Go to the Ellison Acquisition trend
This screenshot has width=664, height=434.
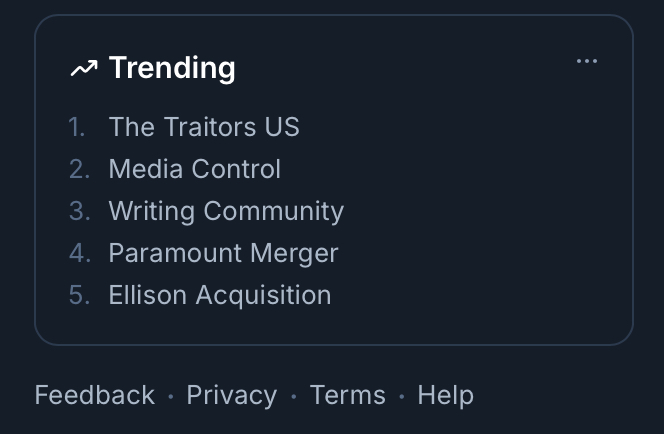click(x=220, y=295)
